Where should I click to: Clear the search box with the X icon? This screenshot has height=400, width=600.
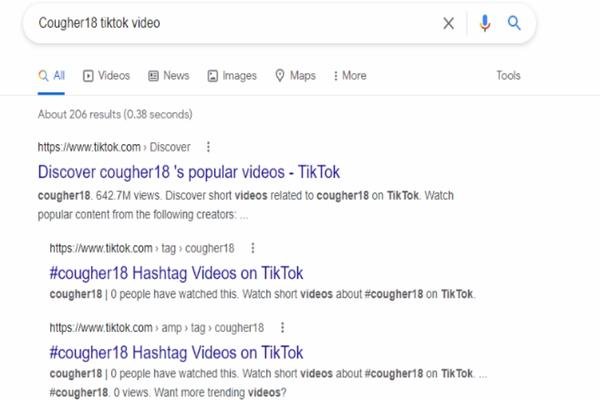point(448,23)
